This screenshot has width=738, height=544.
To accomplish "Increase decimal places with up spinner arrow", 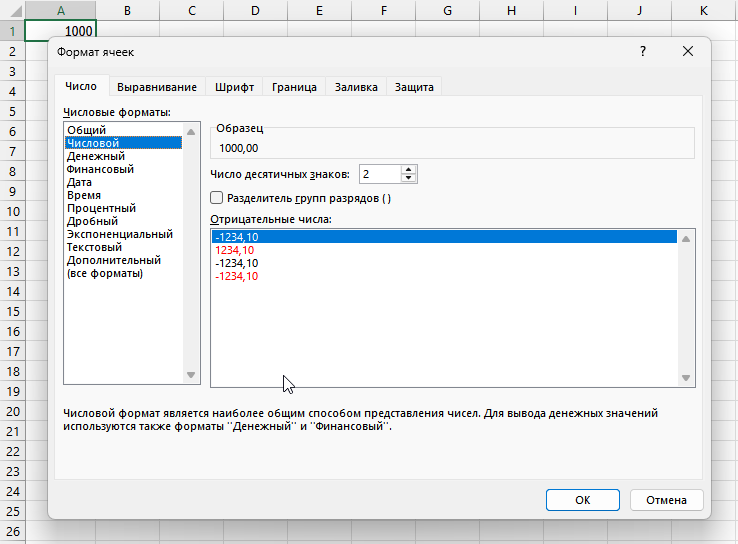I will pyautogui.click(x=408, y=169).
